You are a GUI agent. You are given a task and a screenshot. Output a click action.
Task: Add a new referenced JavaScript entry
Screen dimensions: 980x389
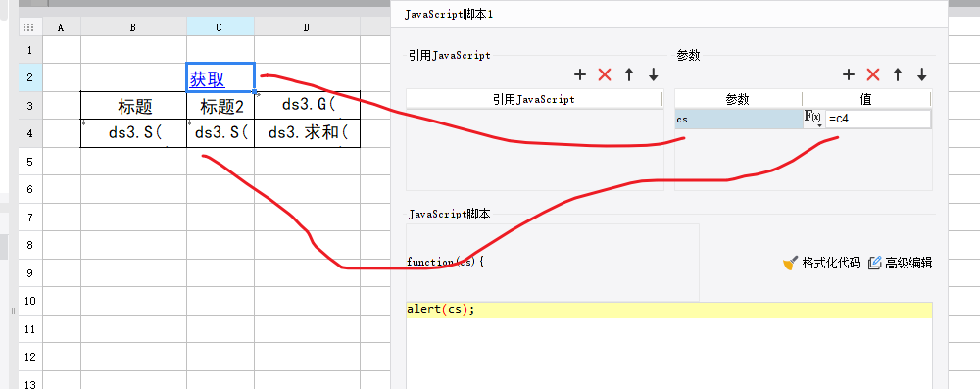(580, 75)
